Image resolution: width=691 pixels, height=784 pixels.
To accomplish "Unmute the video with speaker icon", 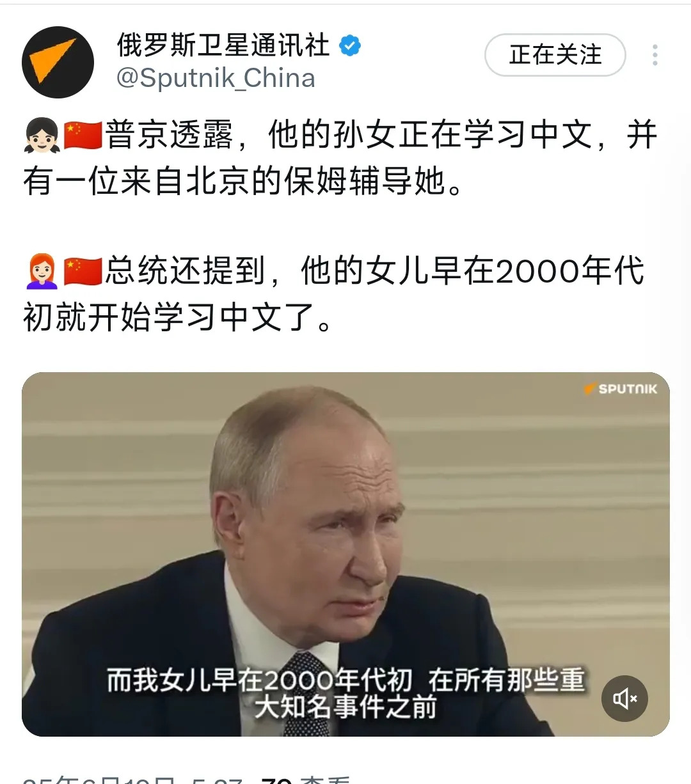I will click(624, 698).
